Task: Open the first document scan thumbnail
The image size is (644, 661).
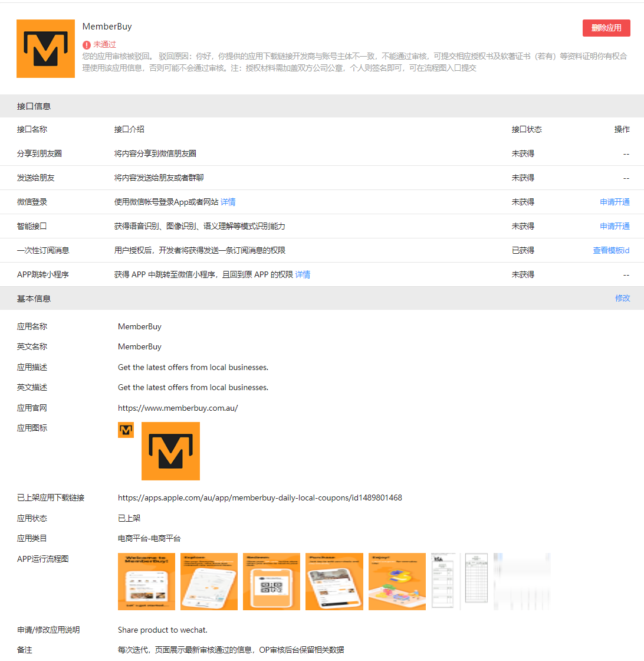Action: [x=443, y=581]
